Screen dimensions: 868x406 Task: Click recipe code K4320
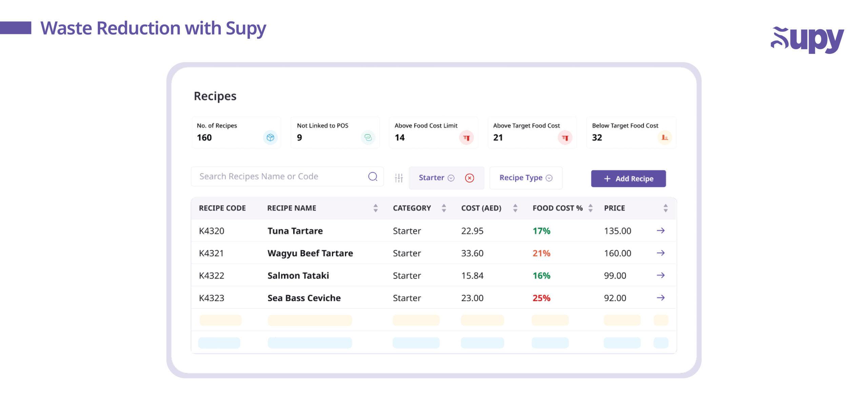[x=212, y=231]
